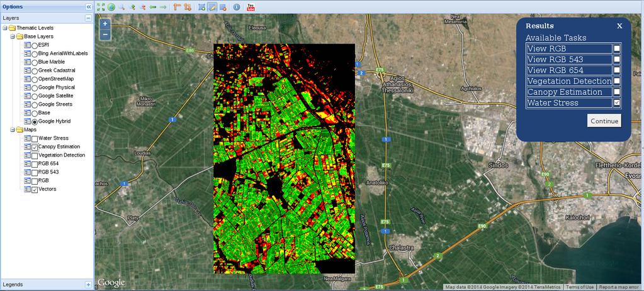Click the polygon tool with orange dot
This screenshot has height=291, width=644.
tap(223, 7)
